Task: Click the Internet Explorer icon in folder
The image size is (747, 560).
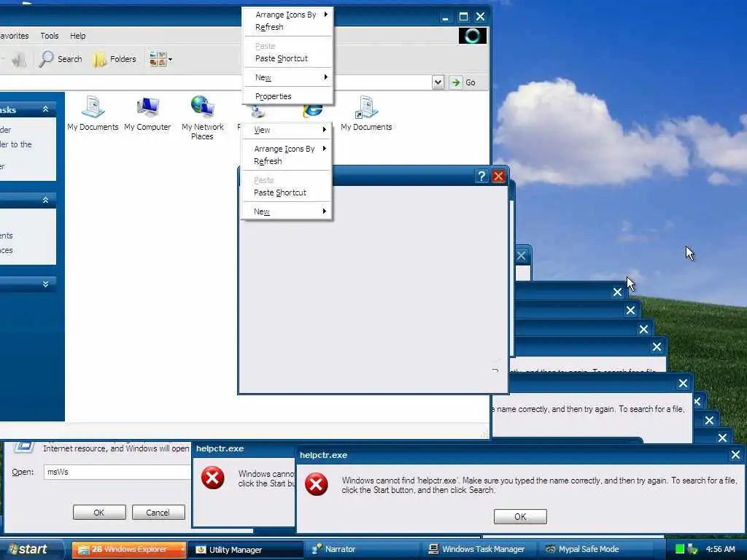Action: (312, 111)
